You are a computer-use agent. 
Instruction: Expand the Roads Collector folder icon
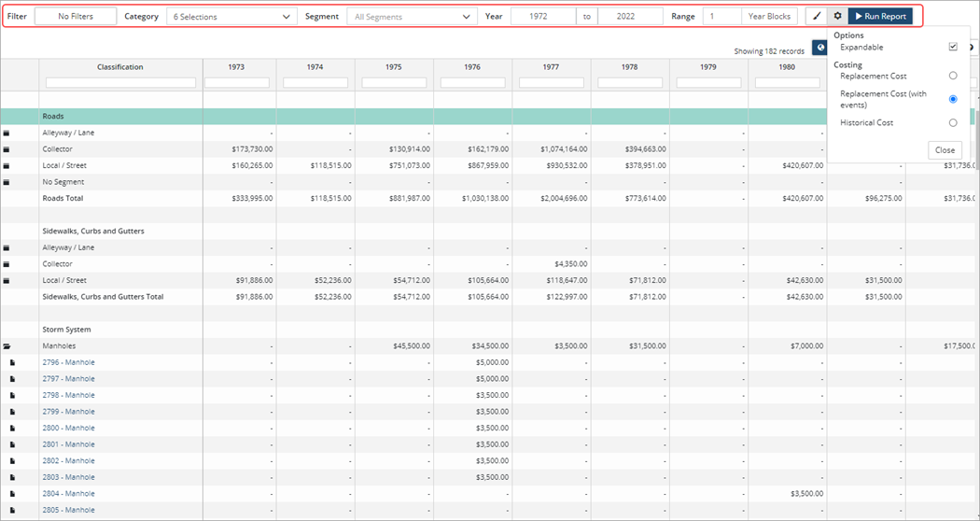click(x=6, y=149)
